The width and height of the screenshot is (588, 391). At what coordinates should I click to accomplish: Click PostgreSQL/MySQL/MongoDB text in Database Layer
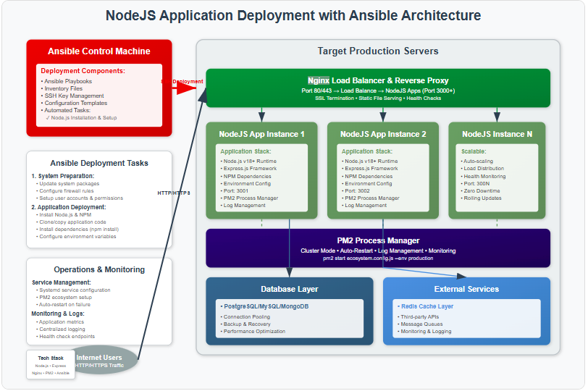click(x=266, y=306)
